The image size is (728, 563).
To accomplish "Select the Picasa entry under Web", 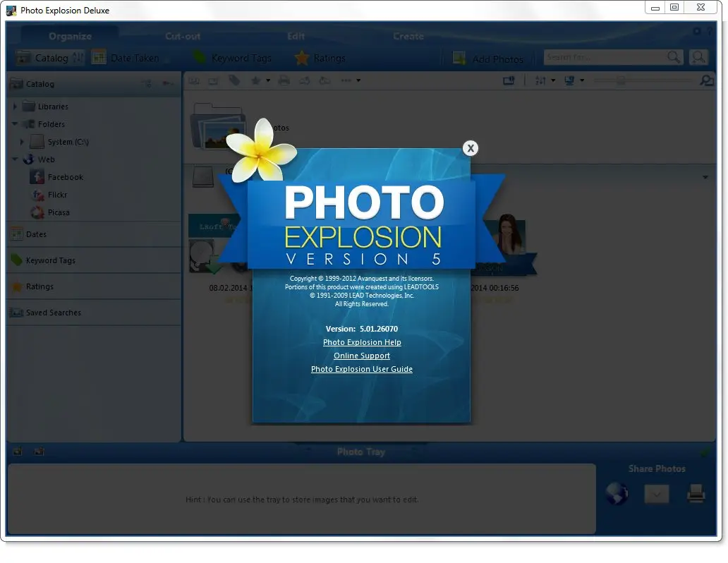I will [59, 212].
